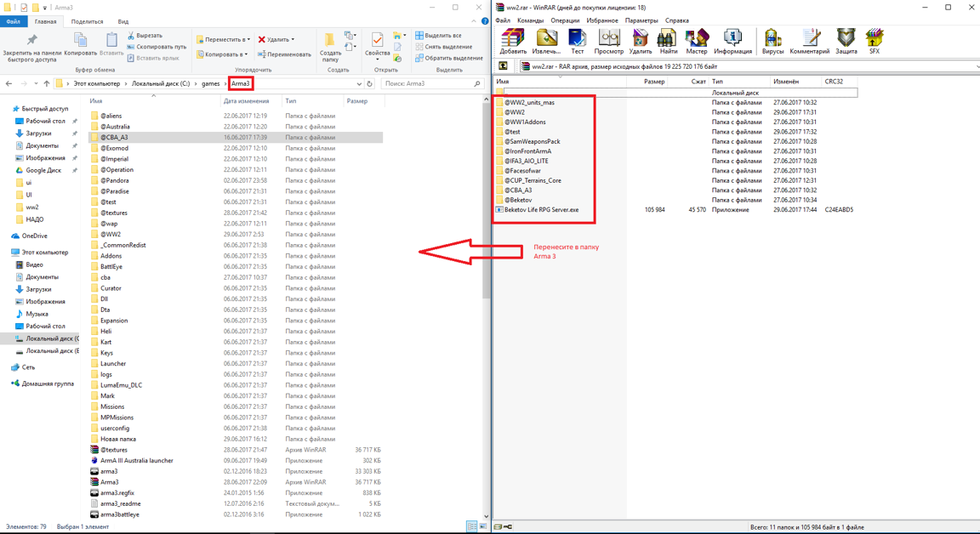Click the Копировать icon in Explorer ribbon
Screen dimensions: 980x534
click(81, 43)
